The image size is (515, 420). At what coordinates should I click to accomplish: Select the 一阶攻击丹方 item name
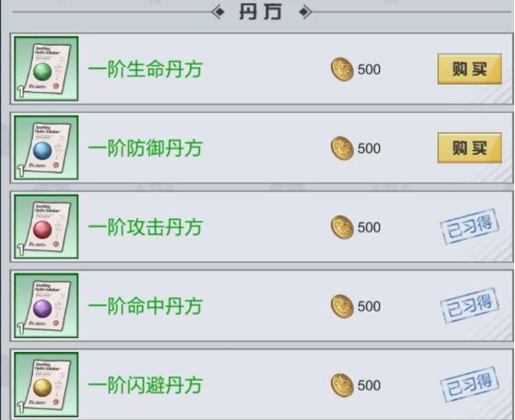point(146,227)
